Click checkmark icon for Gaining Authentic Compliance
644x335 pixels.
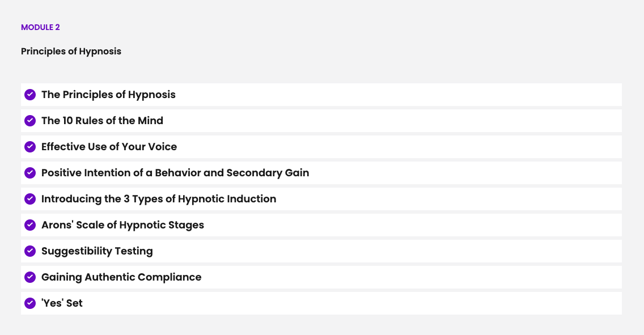[30, 277]
